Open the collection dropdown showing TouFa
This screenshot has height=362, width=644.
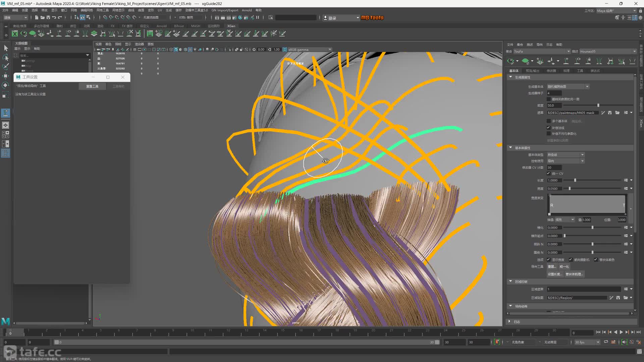click(x=542, y=51)
